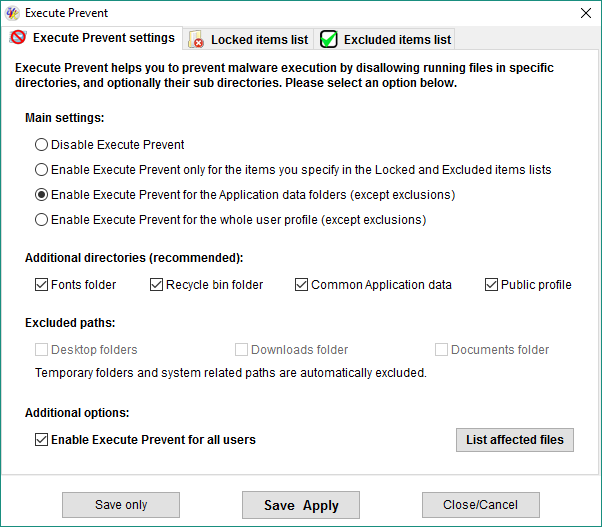Image resolution: width=602 pixels, height=527 pixels.
Task: Click the Save only button
Action: pyautogui.click(x=121, y=505)
